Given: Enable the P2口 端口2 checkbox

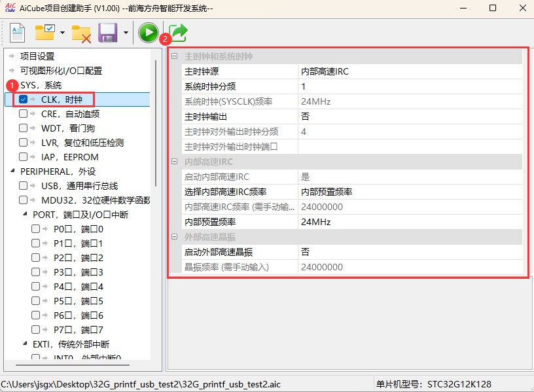Looking at the screenshot, I should point(35,257).
